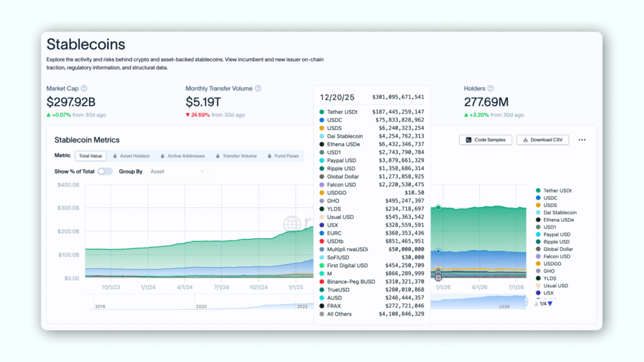Image resolution: width=644 pixels, height=362 pixels.
Task: Click the $400.0B y-axis label
Action: pos(68,185)
